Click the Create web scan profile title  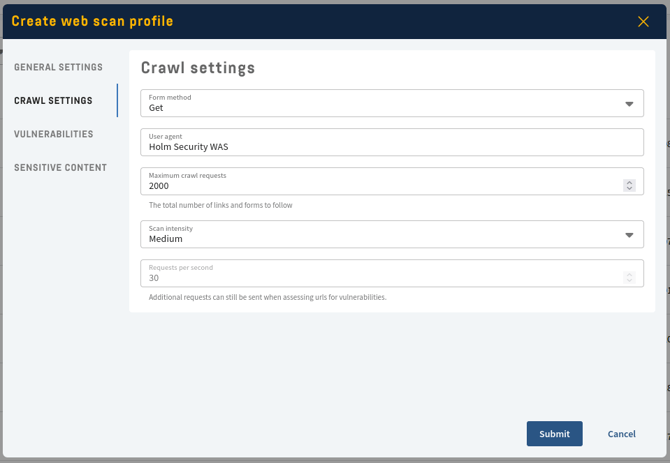point(92,21)
